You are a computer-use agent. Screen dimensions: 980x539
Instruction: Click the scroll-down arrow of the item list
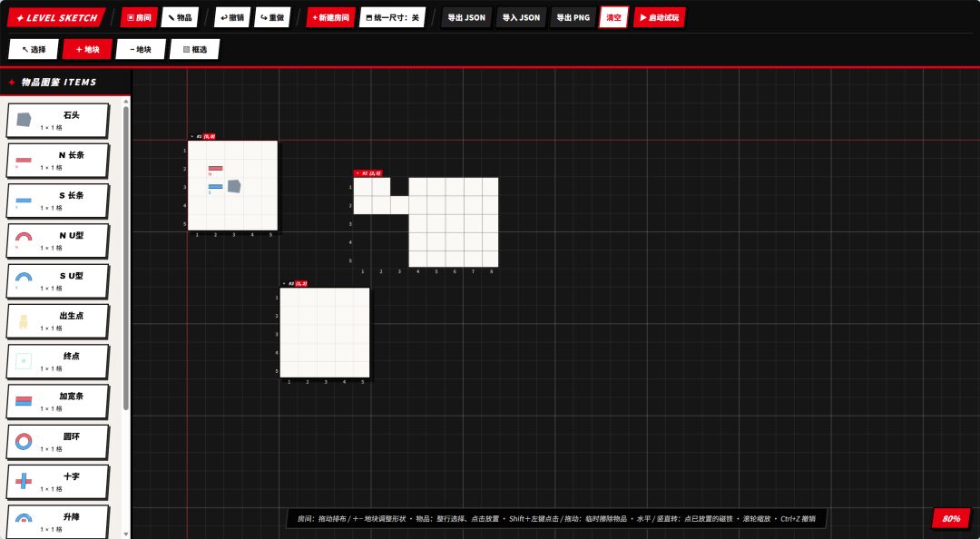click(x=126, y=534)
